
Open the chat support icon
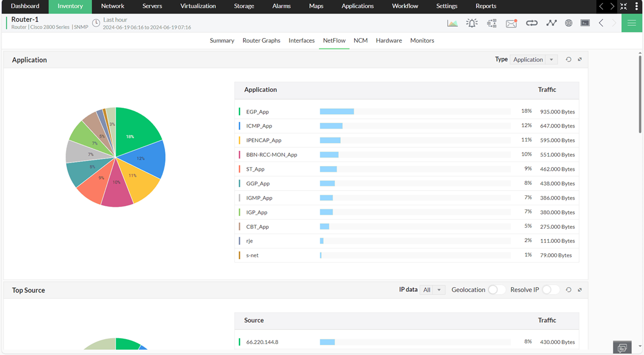[622, 347]
